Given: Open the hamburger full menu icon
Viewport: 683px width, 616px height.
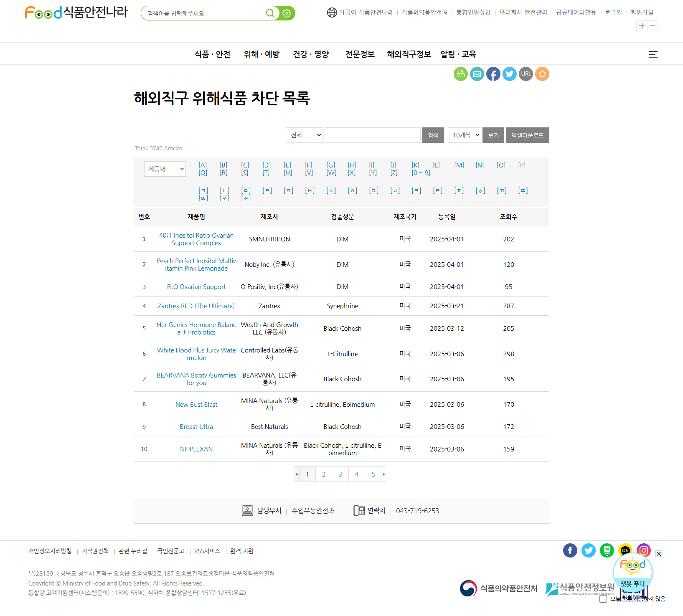Looking at the screenshot, I should [x=653, y=54].
